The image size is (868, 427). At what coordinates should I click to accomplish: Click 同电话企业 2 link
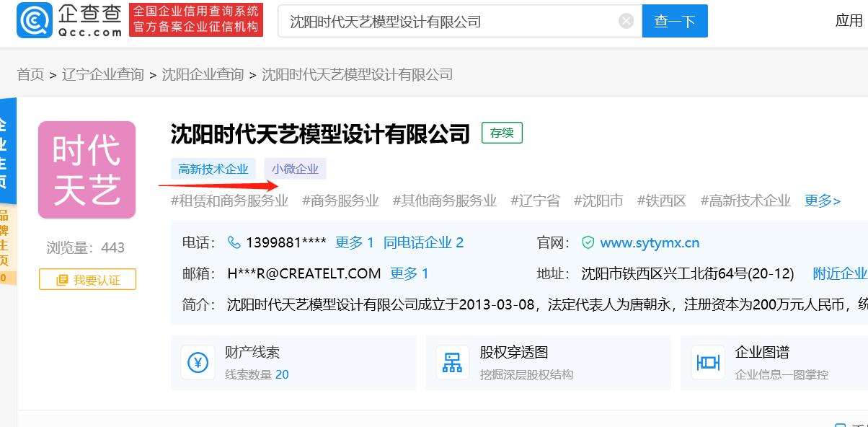423,242
